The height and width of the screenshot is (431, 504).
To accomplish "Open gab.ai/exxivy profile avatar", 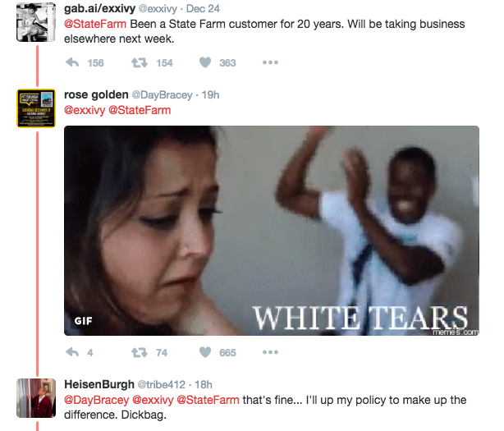I will [36, 22].
